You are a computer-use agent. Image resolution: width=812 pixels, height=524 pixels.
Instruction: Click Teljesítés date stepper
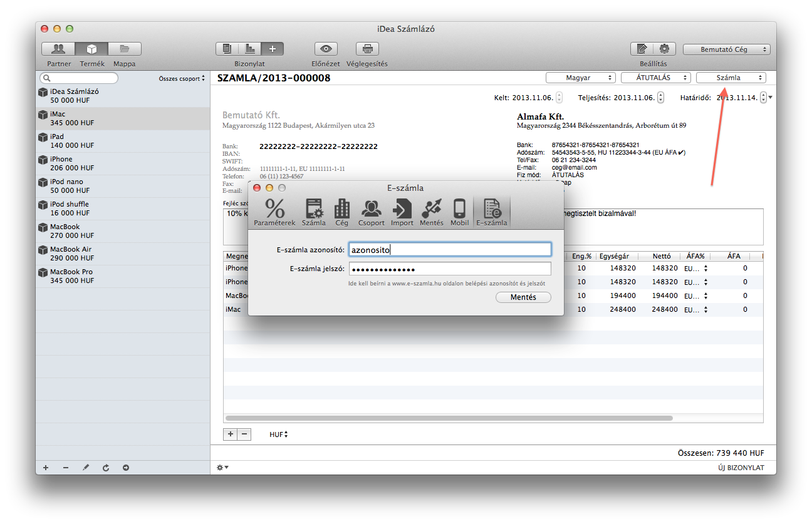660,98
